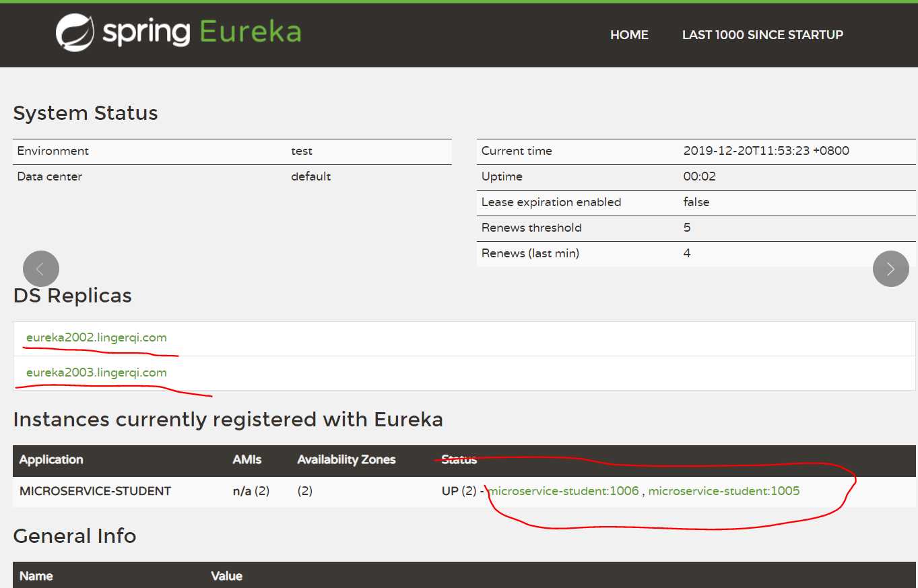Click General Info Name column header

coord(36,577)
